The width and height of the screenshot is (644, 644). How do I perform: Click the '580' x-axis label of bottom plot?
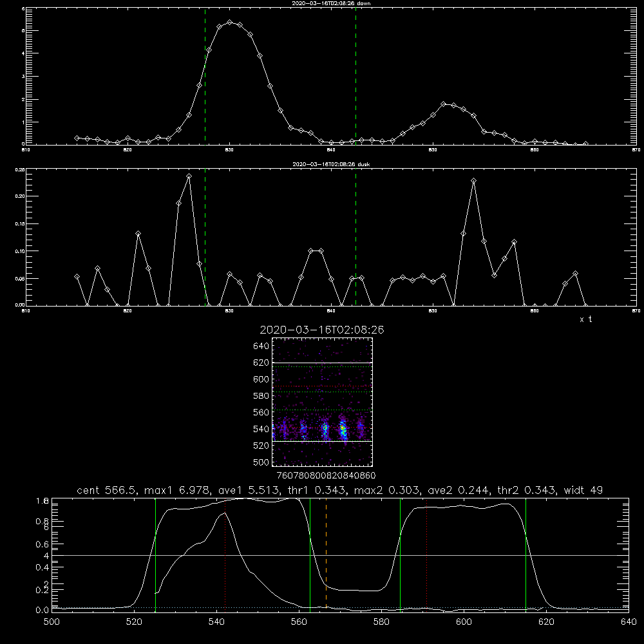[x=381, y=622]
